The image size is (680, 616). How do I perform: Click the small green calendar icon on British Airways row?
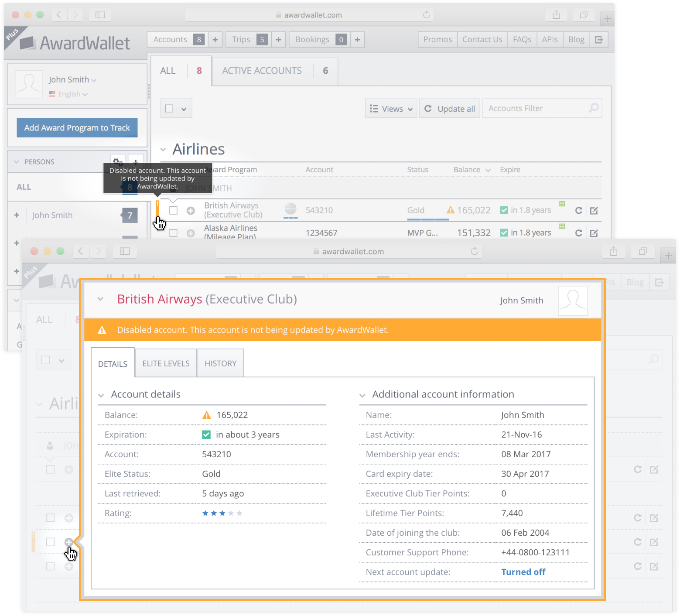click(562, 203)
